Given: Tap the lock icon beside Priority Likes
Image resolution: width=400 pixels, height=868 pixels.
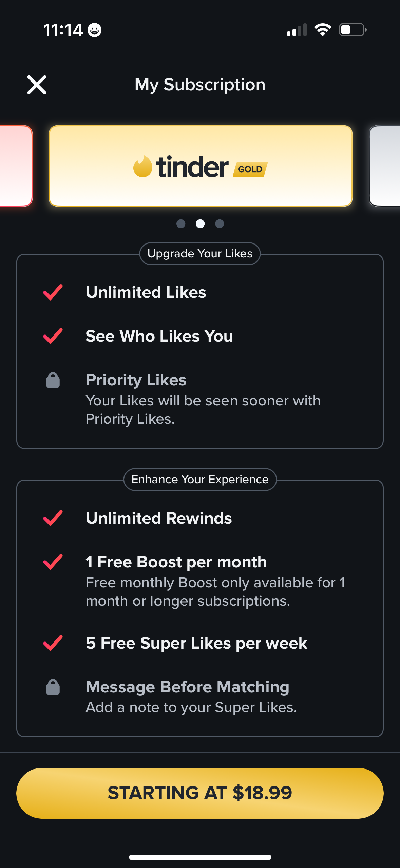Looking at the screenshot, I should click(53, 380).
